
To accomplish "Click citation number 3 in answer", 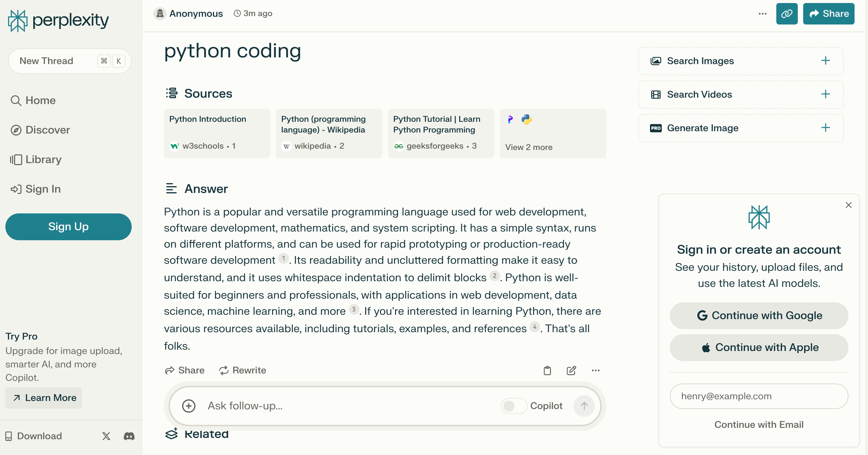I will pos(354,309).
